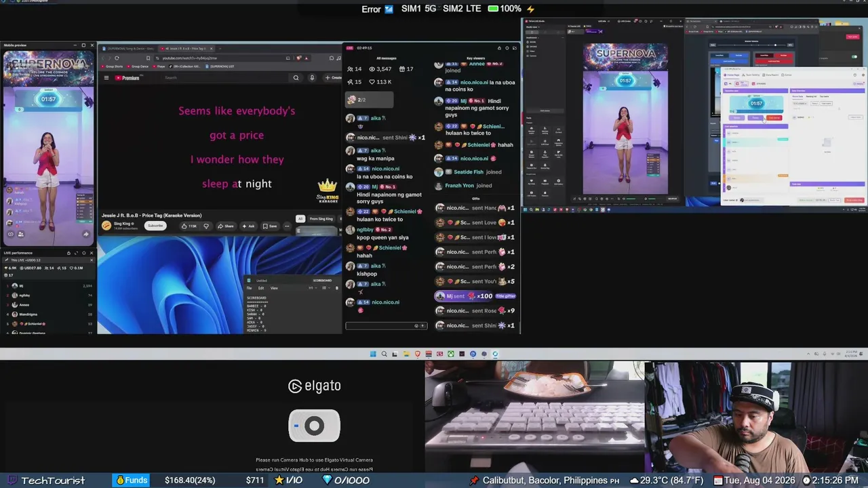Open the video's more actions ellipsis

(x=286, y=226)
